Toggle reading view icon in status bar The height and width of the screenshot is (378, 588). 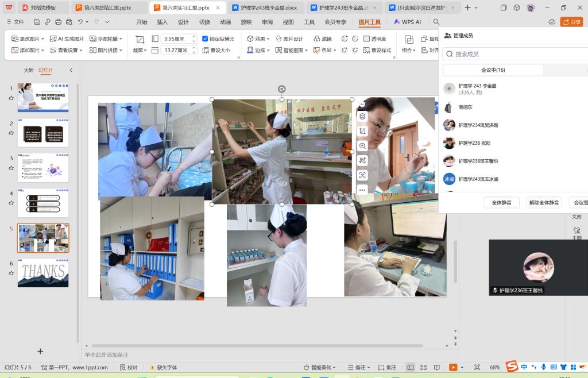click(x=437, y=367)
